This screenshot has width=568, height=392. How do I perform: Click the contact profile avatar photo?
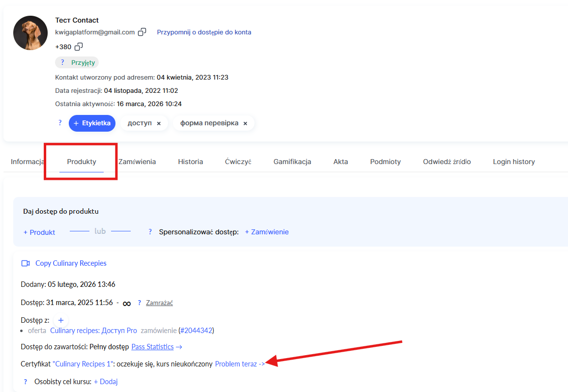tap(30, 33)
